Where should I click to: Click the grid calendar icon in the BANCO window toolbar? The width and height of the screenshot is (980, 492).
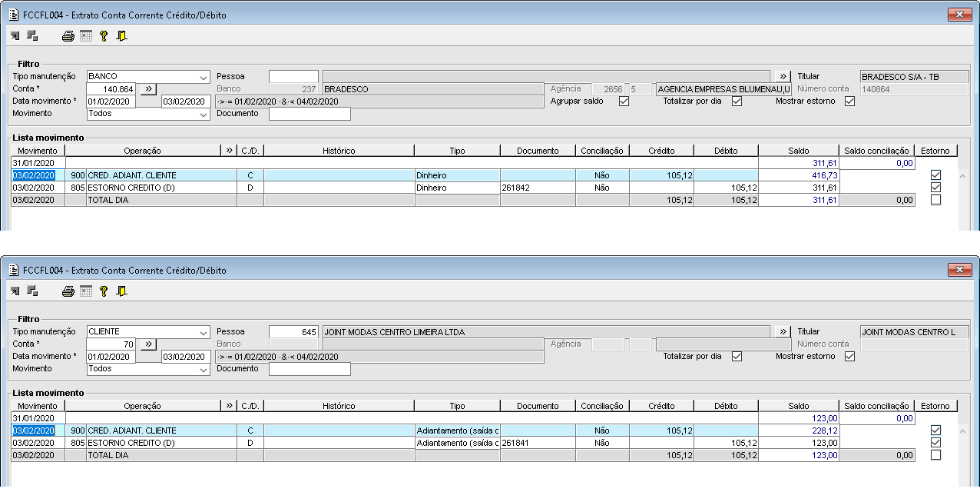[x=86, y=35]
